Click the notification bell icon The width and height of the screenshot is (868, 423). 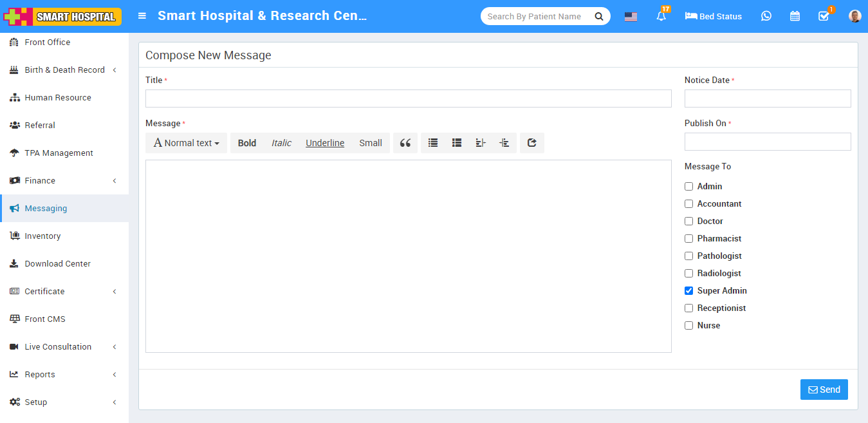point(661,16)
